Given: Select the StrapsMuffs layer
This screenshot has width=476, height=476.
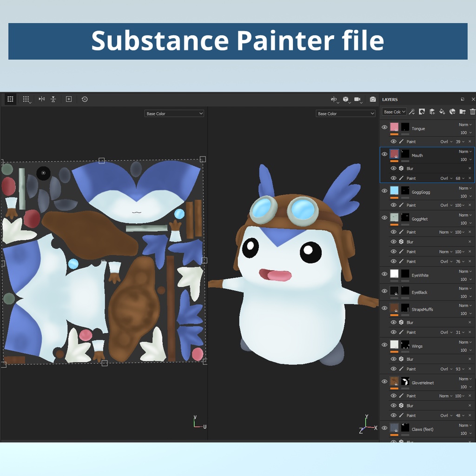Looking at the screenshot, I should coord(428,309).
